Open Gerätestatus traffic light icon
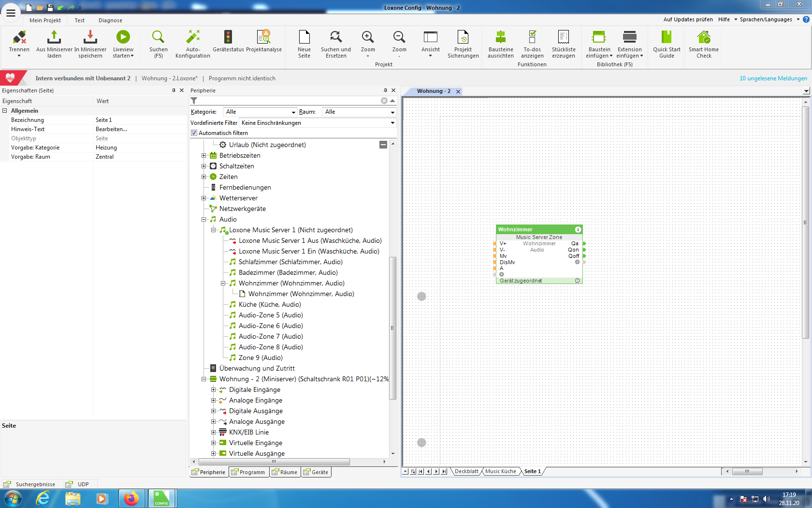 (x=228, y=38)
